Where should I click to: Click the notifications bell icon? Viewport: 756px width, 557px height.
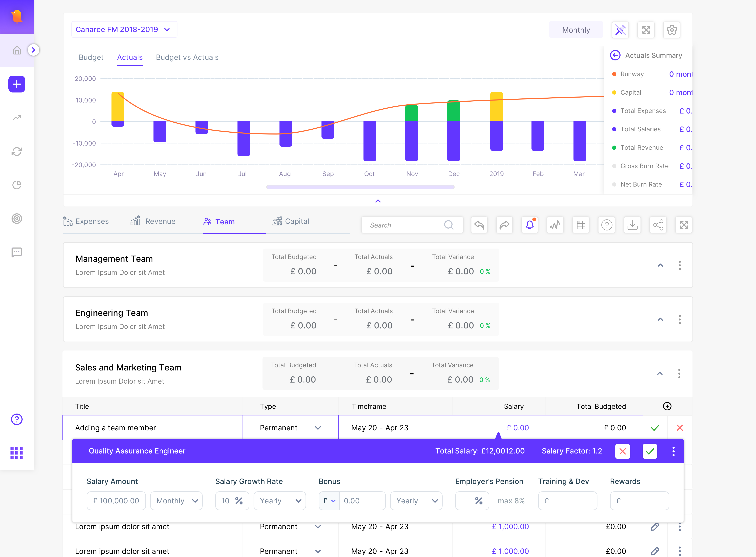coord(530,225)
